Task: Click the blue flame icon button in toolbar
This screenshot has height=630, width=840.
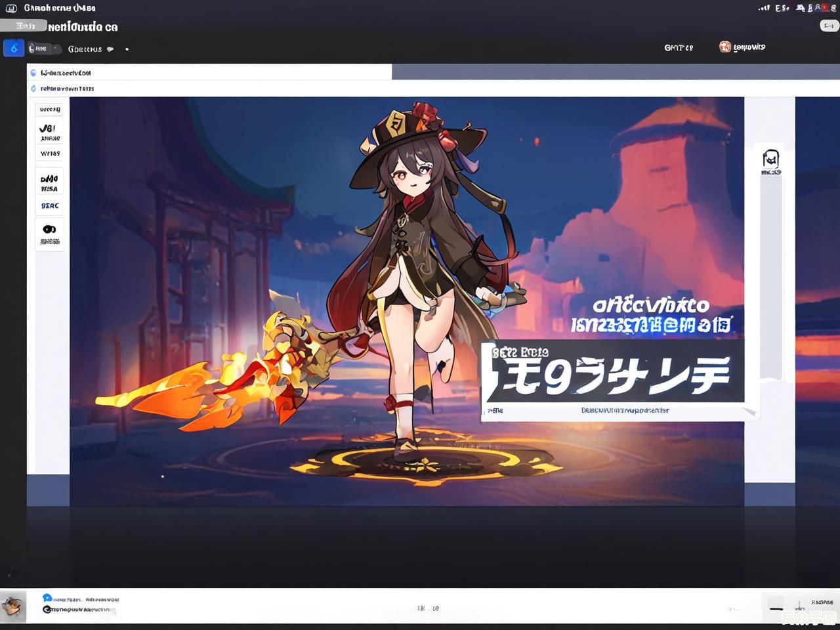Action: click(x=14, y=48)
